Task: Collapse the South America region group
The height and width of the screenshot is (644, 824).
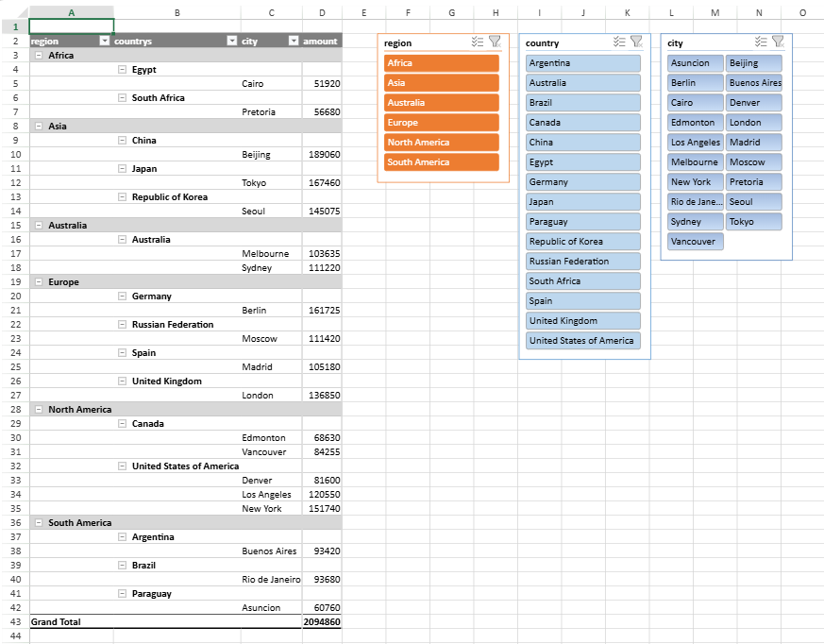Action: 39,522
